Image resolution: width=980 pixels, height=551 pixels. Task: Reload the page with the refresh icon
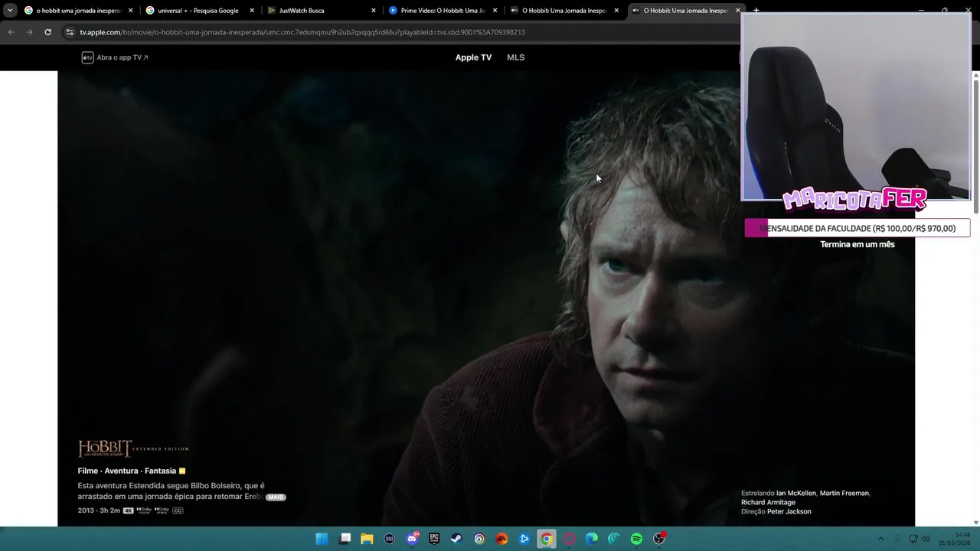[x=47, y=32]
